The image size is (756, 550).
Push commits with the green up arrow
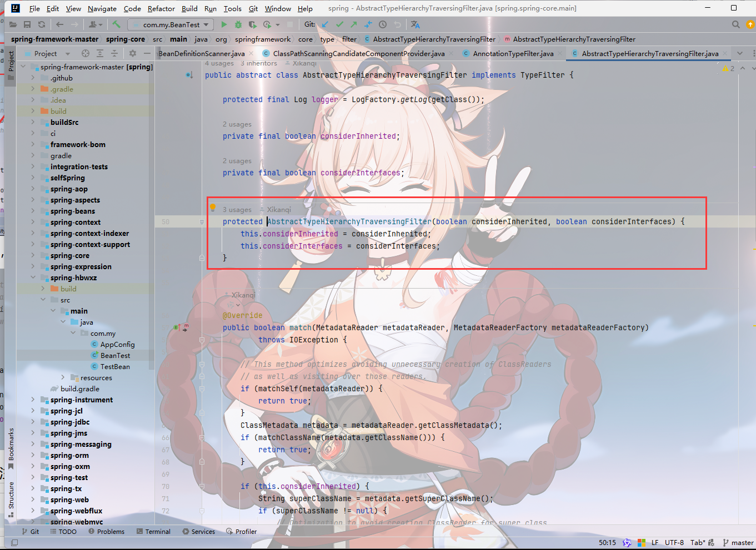(x=354, y=24)
